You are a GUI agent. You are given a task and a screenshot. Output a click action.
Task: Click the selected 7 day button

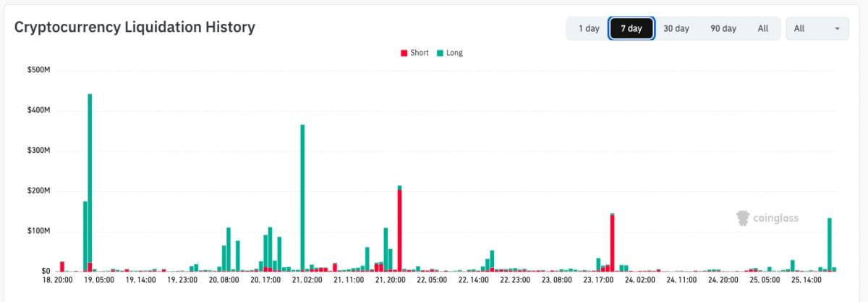coord(631,28)
